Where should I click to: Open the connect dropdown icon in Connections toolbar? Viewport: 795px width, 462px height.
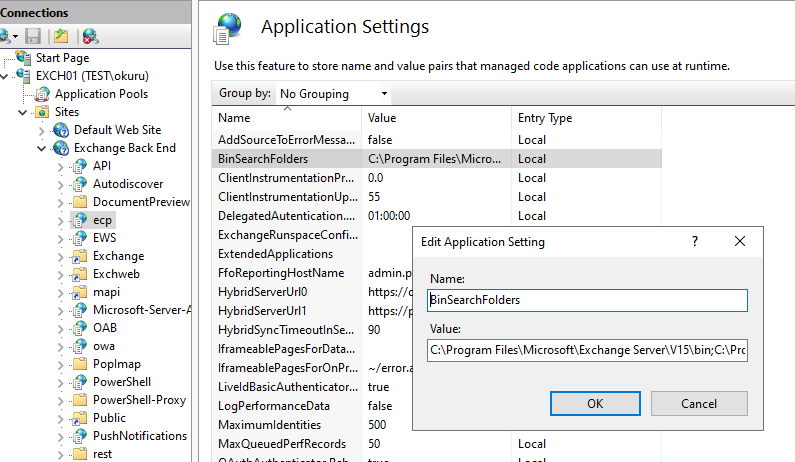point(9,36)
